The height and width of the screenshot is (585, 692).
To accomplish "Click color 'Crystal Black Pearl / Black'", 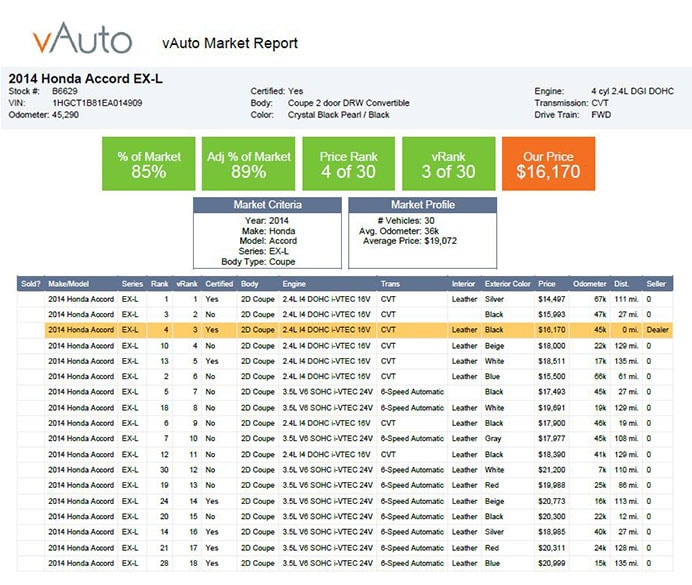I will (338, 115).
